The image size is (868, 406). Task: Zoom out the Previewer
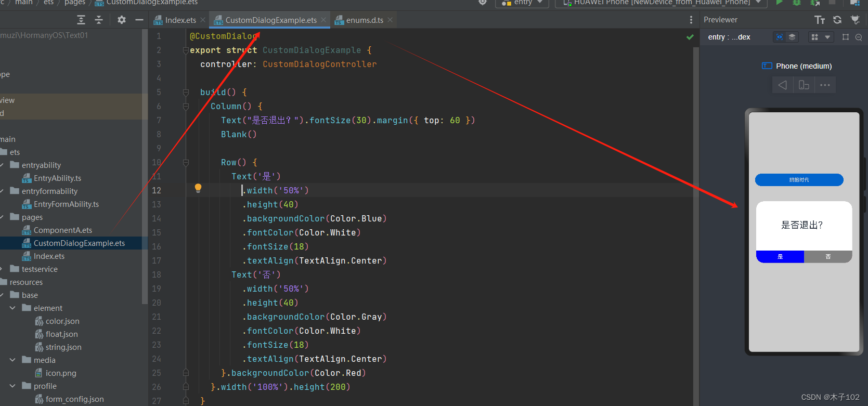click(x=859, y=37)
